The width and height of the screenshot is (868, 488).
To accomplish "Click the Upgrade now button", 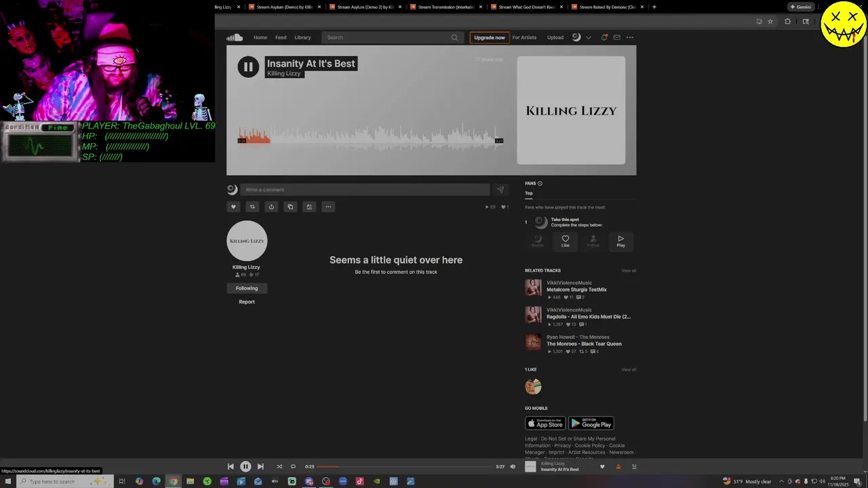I will (x=489, y=37).
